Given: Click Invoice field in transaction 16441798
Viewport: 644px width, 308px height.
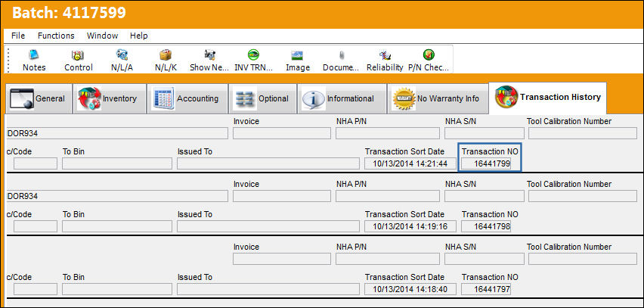Looking at the screenshot, I should coord(282,196).
